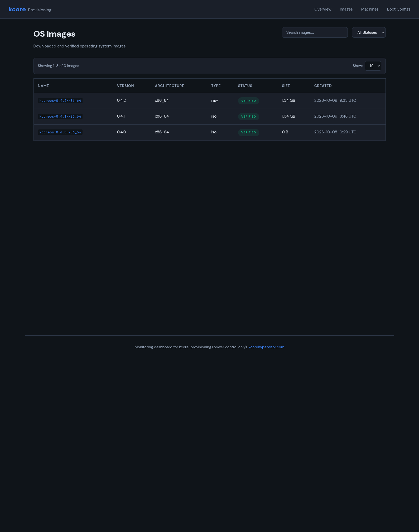The image size is (419, 532).
Task: Click the 0 B size value
Action: click(x=285, y=132)
